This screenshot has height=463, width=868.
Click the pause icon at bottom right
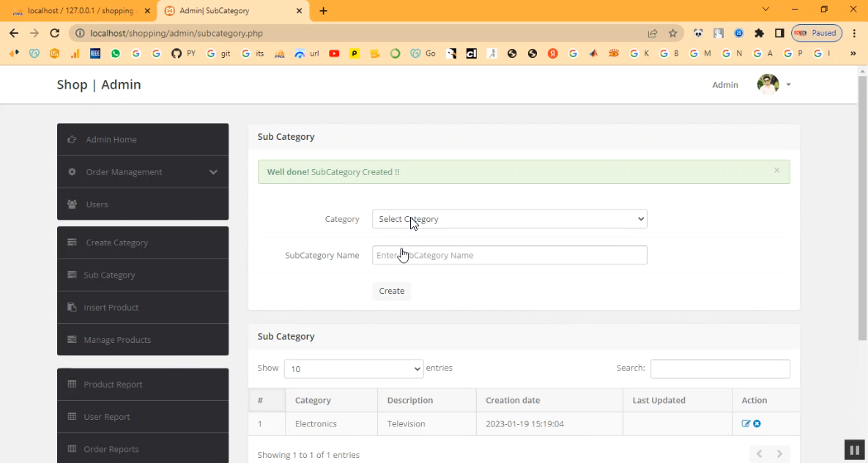[854, 449]
